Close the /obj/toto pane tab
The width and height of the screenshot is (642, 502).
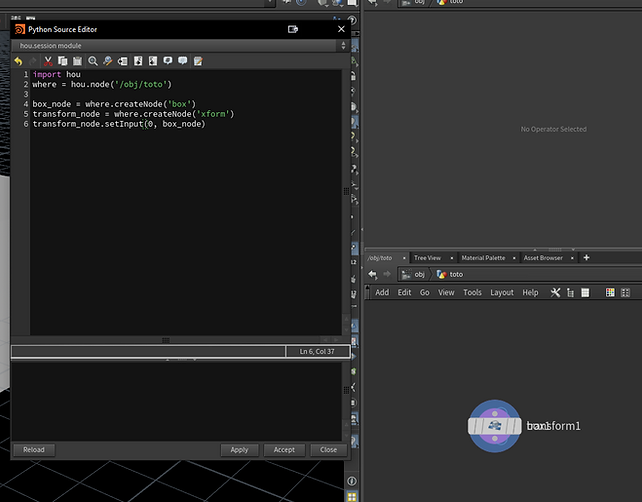coord(404,258)
